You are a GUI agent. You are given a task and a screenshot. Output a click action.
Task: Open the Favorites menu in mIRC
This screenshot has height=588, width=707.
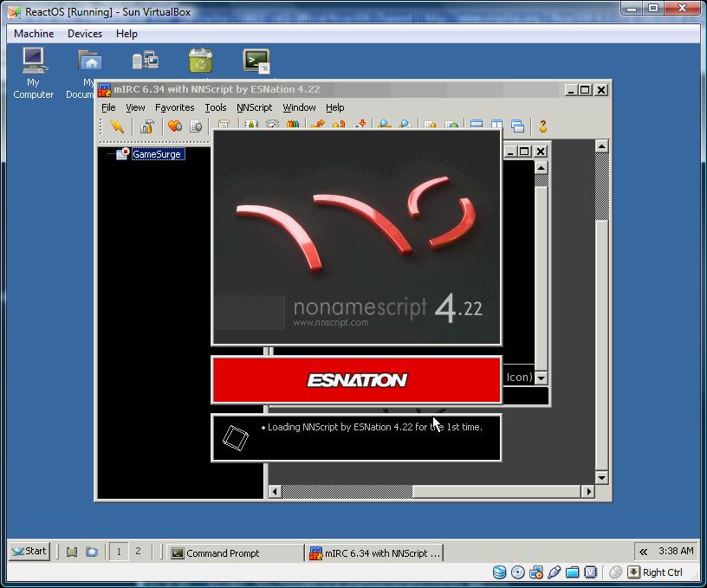coord(174,107)
